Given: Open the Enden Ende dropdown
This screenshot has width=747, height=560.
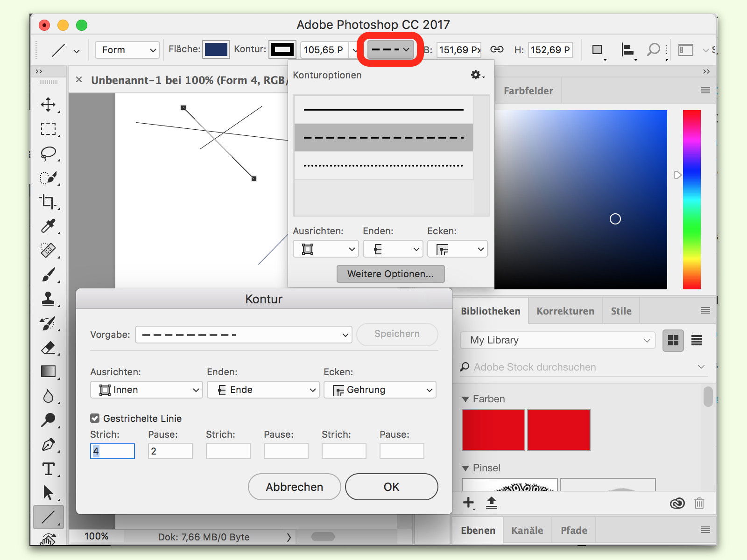Looking at the screenshot, I should pyautogui.click(x=263, y=390).
